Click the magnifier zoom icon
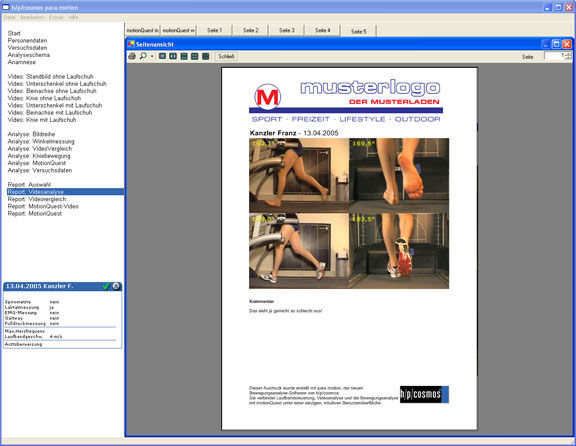The height and width of the screenshot is (446, 576). pyautogui.click(x=143, y=56)
